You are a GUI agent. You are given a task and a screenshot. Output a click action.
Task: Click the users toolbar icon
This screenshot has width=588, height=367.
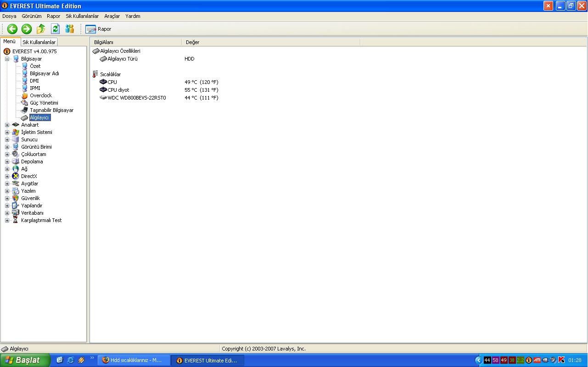(x=69, y=29)
